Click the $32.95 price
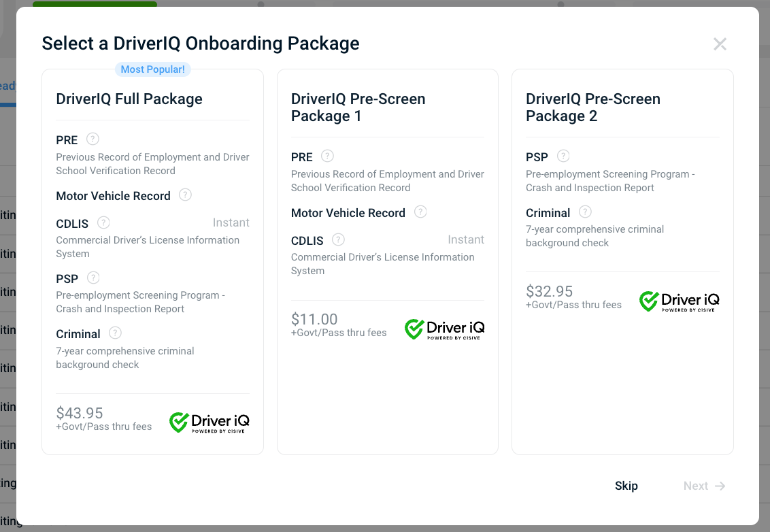Image resolution: width=770 pixels, height=532 pixels. pos(550,291)
